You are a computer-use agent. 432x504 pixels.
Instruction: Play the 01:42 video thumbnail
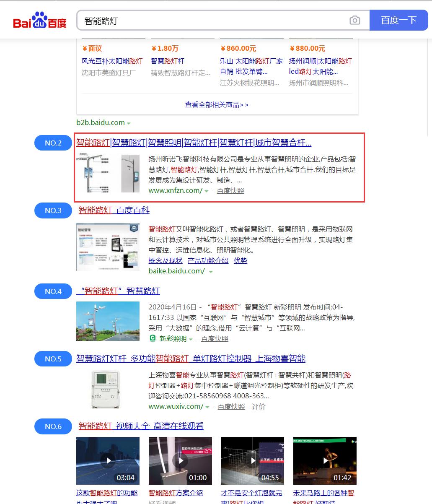coord(325,461)
